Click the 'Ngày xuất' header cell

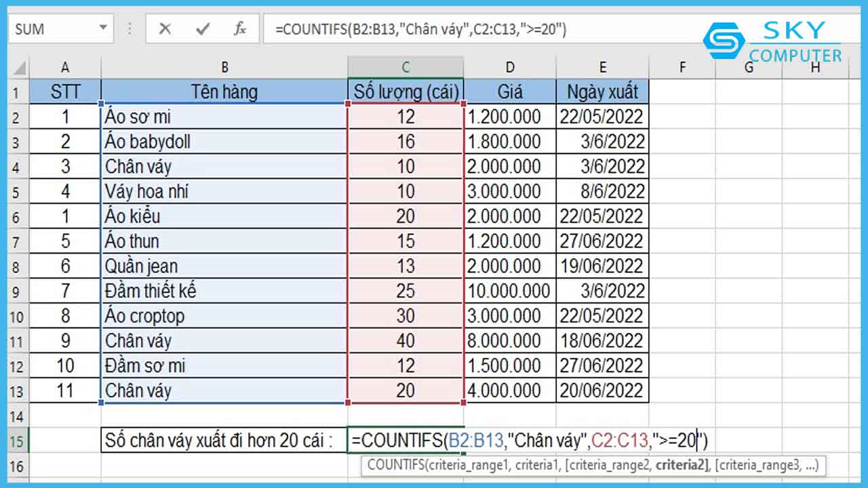602,91
